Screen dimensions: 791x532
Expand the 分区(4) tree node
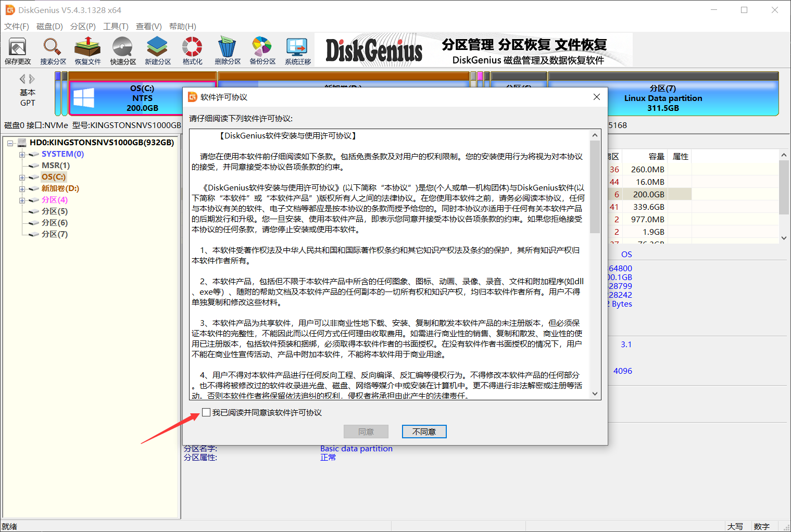pyautogui.click(x=22, y=200)
